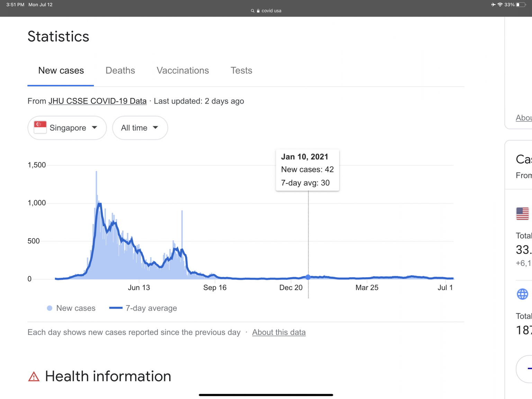Click the Singapore flag icon
This screenshot has height=399, width=532.
coord(40,127)
